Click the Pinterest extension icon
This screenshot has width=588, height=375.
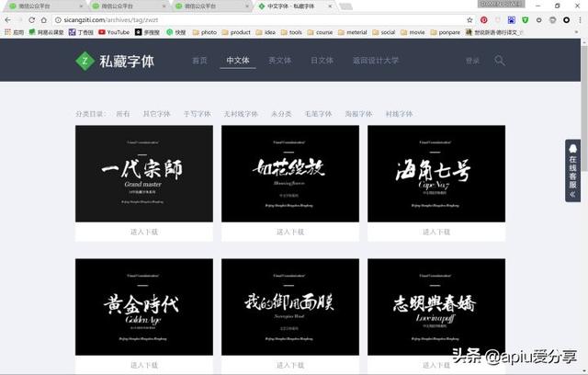(x=484, y=20)
